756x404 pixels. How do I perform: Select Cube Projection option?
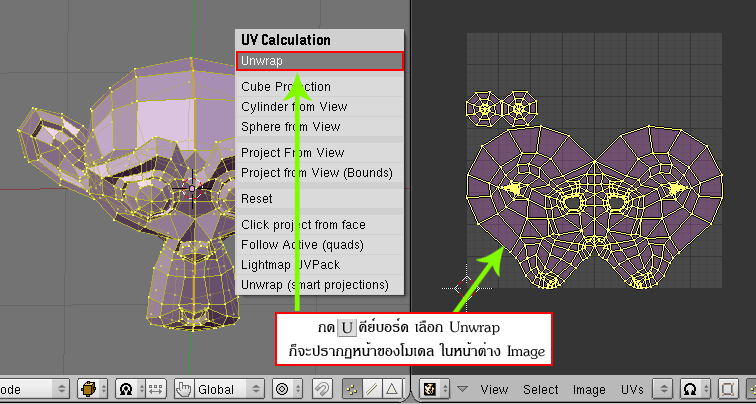click(x=319, y=87)
